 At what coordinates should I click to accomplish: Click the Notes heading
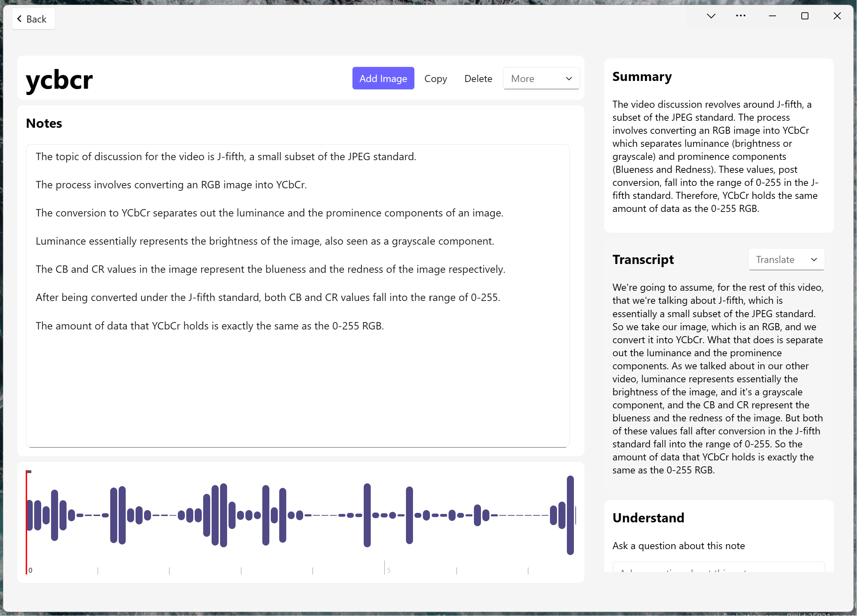44,124
